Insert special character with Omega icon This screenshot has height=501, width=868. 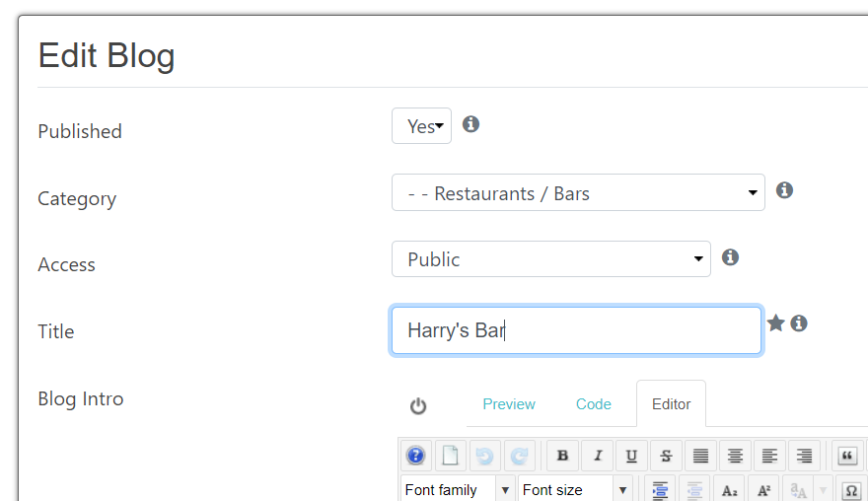click(x=851, y=490)
